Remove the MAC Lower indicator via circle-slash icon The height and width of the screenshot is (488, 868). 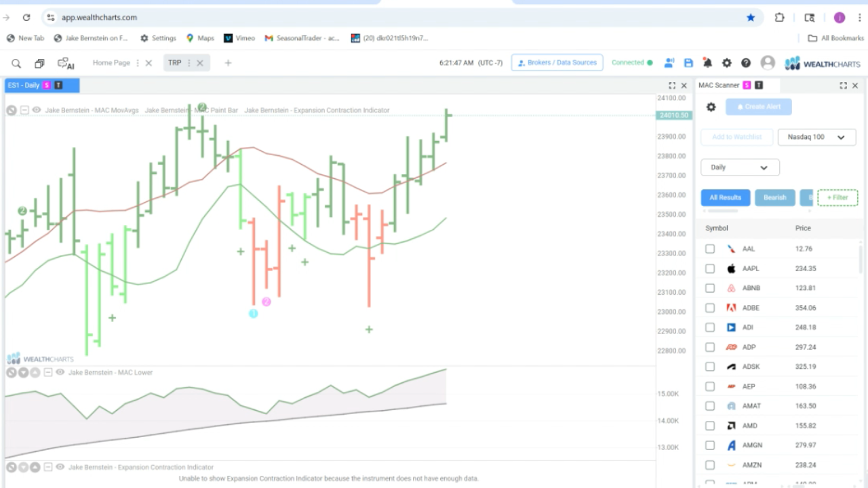click(x=12, y=373)
